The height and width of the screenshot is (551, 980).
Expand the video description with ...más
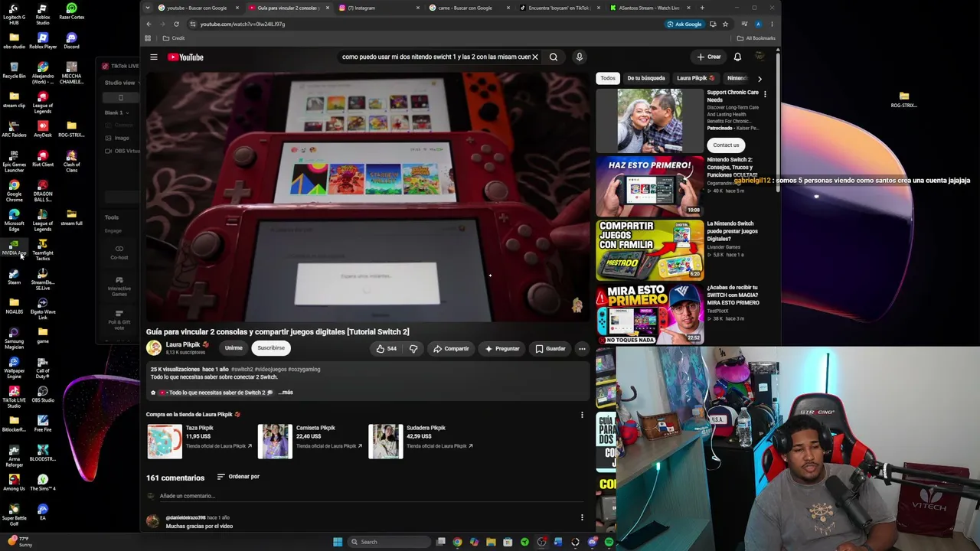[286, 393]
